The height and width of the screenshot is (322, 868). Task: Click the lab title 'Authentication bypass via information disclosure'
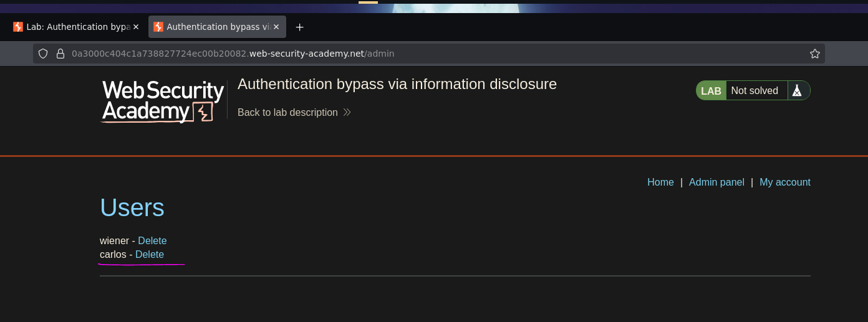(x=397, y=84)
